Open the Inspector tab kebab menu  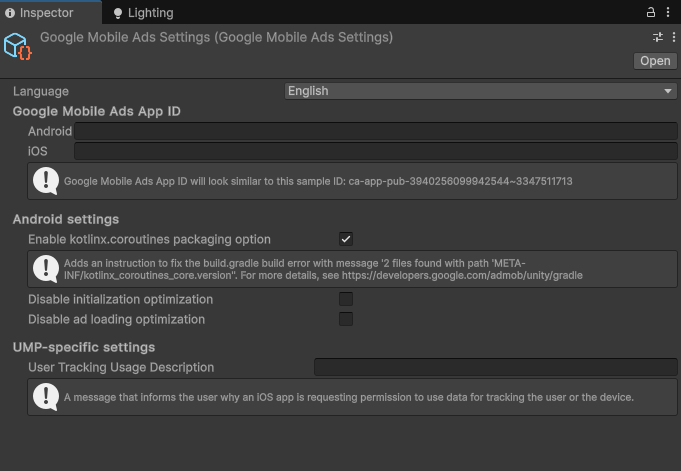tap(668, 12)
